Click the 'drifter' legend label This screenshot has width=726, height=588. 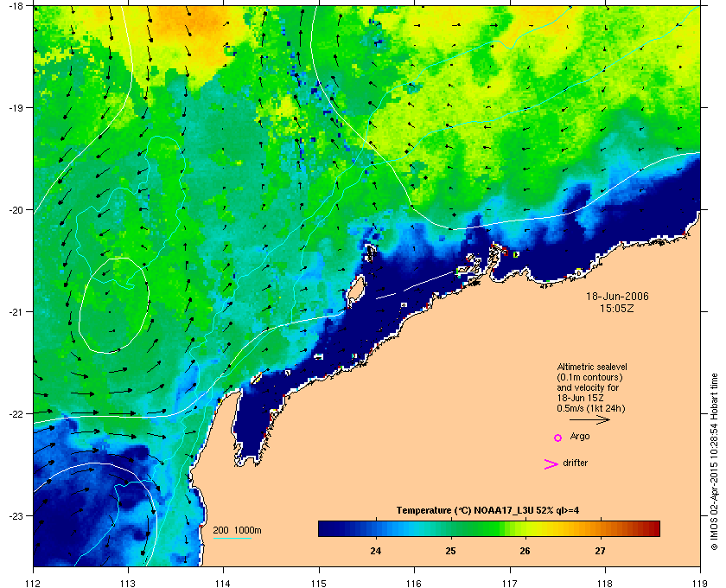click(x=575, y=463)
